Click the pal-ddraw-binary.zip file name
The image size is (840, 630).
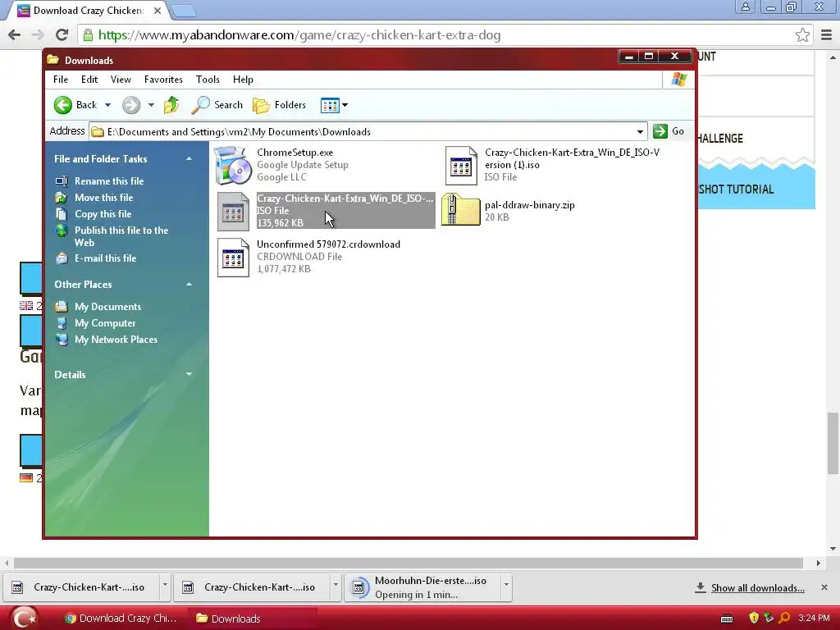pyautogui.click(x=530, y=205)
